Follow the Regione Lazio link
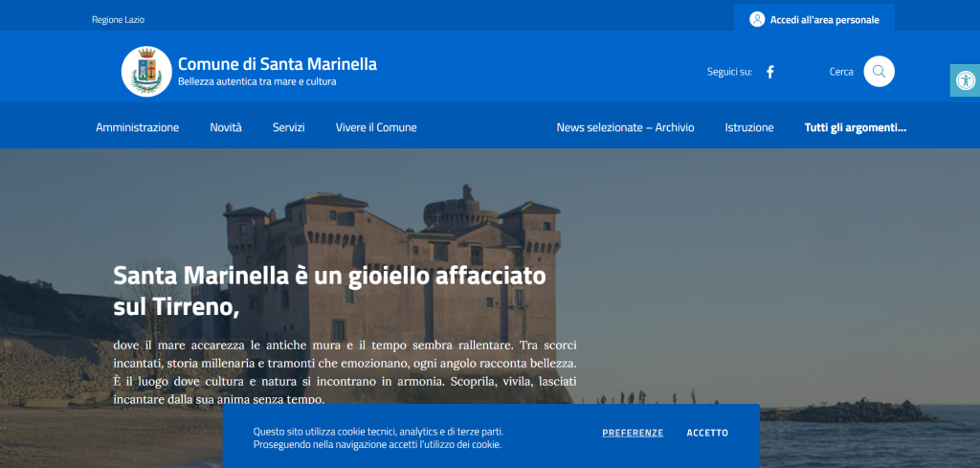The image size is (980, 468). 118,19
